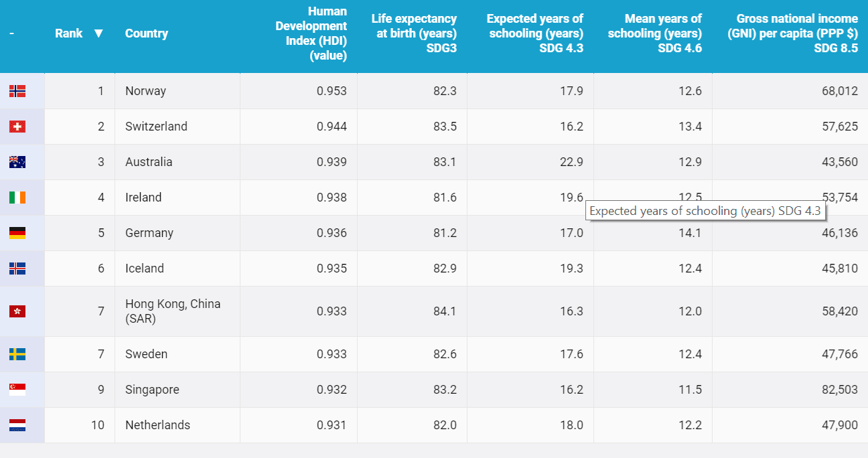Viewport: 868px width, 458px height.
Task: Click the Ireland flag icon
Action: tap(17, 198)
